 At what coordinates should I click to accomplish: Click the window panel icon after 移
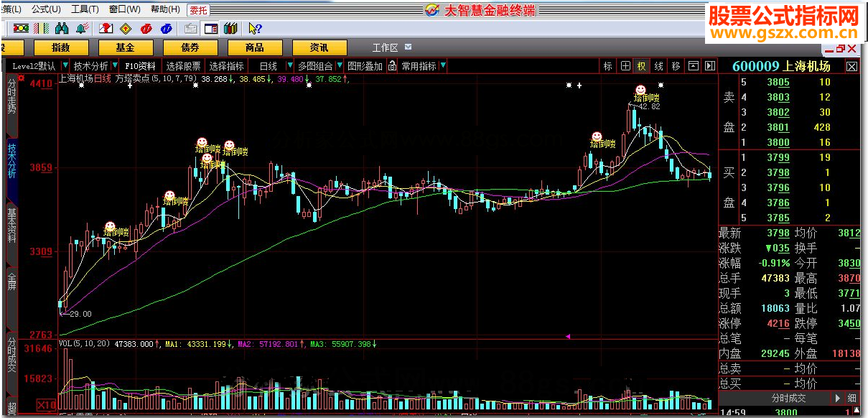click(x=693, y=66)
